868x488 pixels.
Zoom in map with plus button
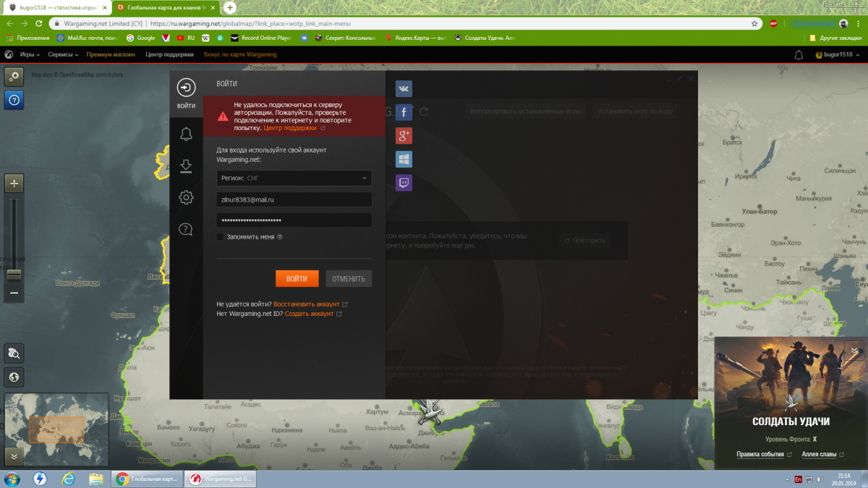14,184
